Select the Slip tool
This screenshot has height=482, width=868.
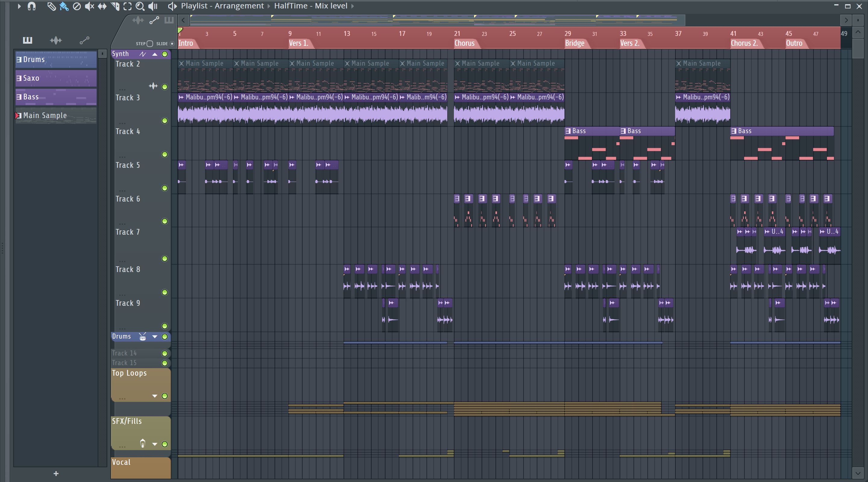coord(102,6)
